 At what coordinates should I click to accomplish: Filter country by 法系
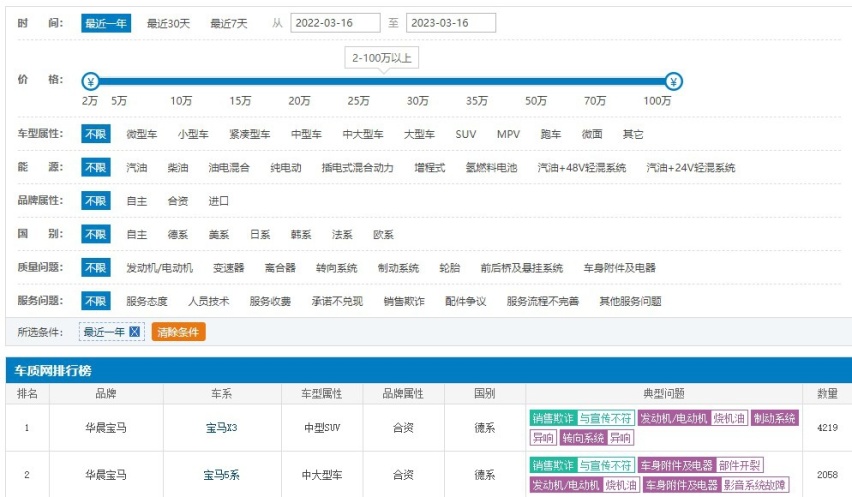click(x=342, y=235)
